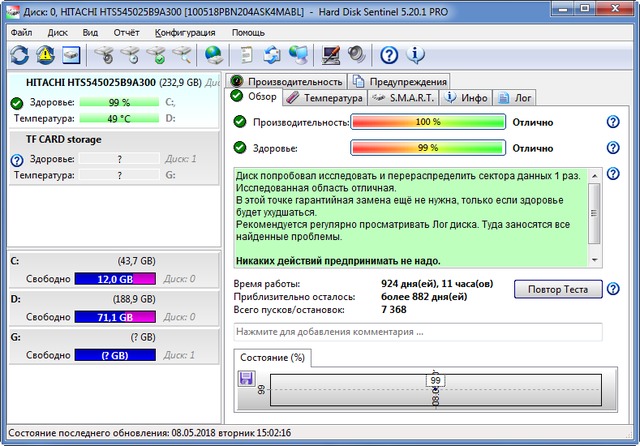Click the speaker sound toolbar icon
The width and height of the screenshot is (640, 446).
coord(357,54)
